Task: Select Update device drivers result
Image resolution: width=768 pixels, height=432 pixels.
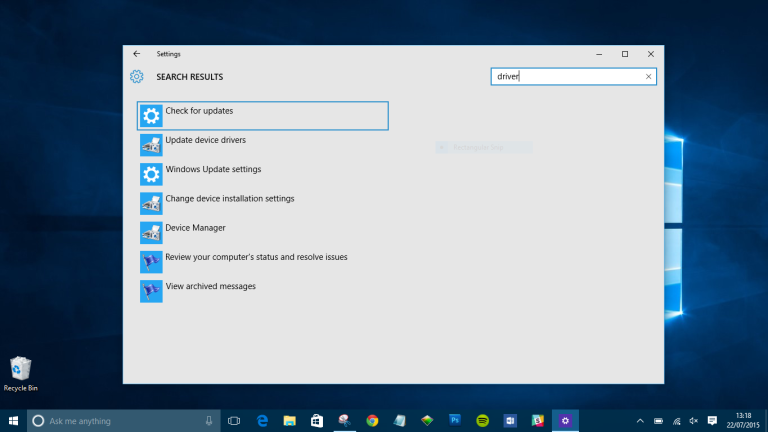Action: coord(263,145)
